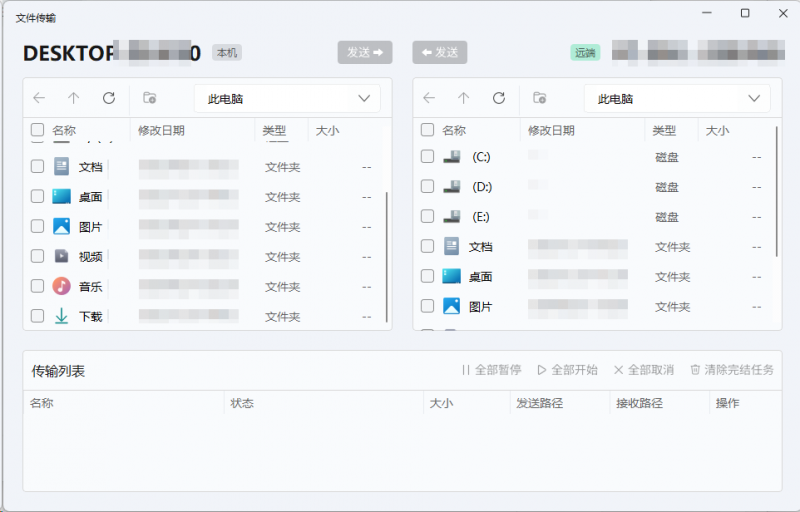This screenshot has height=512, width=800.
Task: Click local 下载 folder icon
Action: [61, 316]
